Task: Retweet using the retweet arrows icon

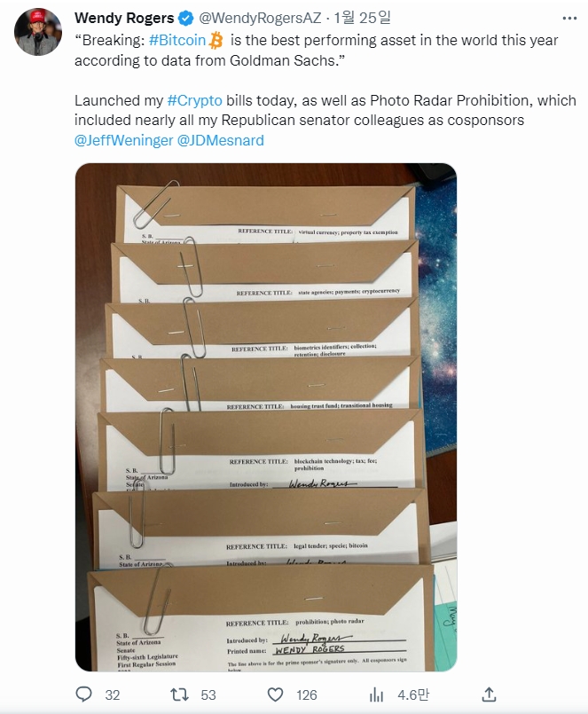Action: coord(179,694)
